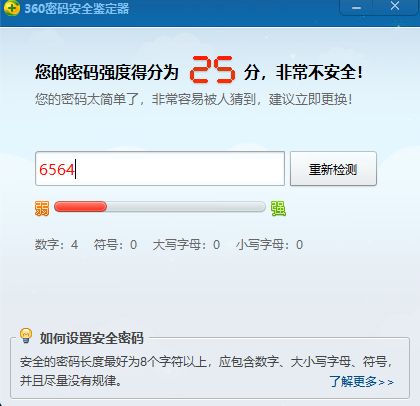
Task: Click the password-too-simple warning subtitle text
Action: pos(193,99)
